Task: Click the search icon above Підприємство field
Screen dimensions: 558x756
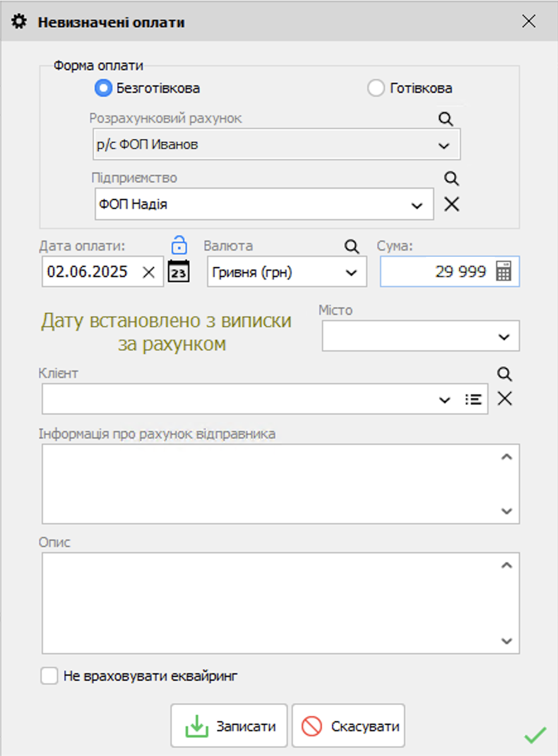Action: coord(451,179)
